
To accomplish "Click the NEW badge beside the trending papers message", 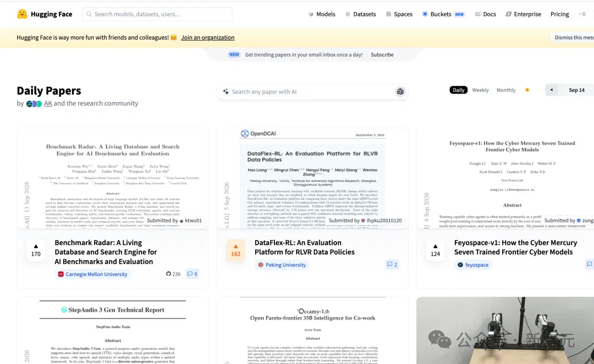I will coord(234,54).
